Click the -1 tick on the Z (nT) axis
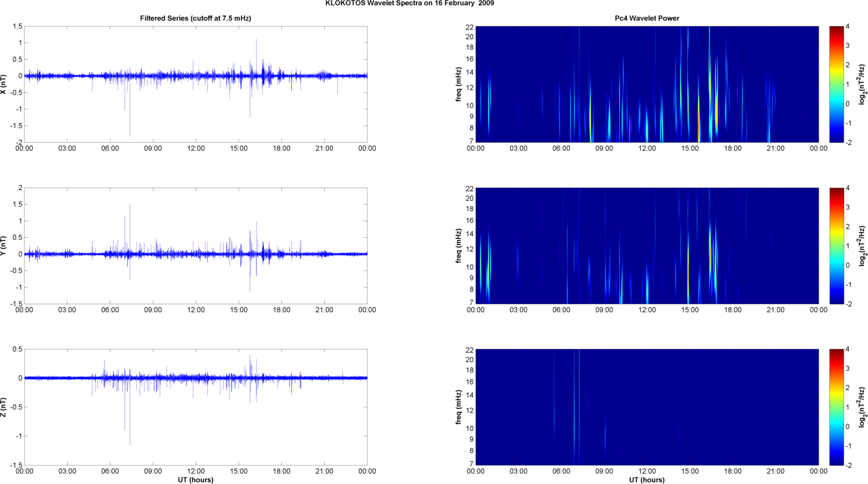Image resolution: width=868 pixels, height=484 pixels. click(x=18, y=436)
